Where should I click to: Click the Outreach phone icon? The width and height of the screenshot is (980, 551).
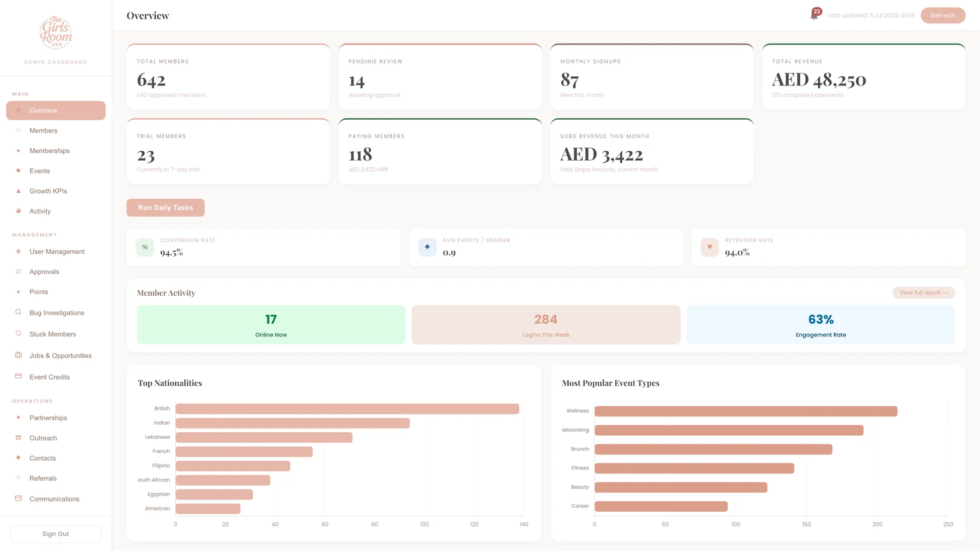[19, 438]
